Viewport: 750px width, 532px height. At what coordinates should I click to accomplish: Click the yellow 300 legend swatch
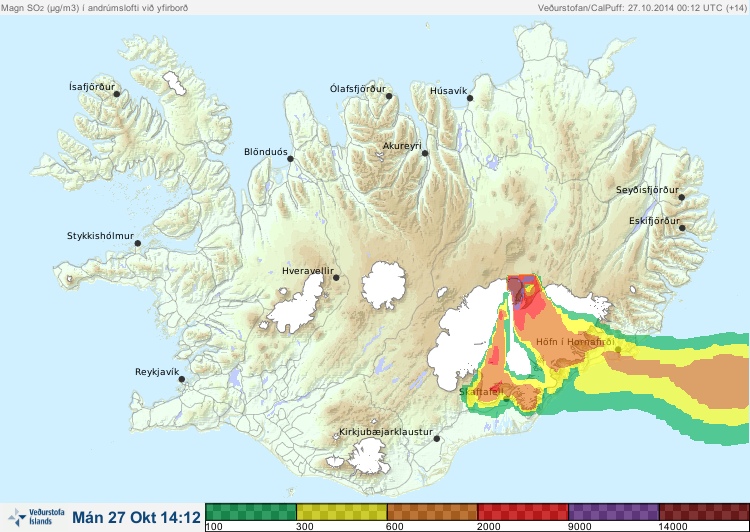coord(342,512)
